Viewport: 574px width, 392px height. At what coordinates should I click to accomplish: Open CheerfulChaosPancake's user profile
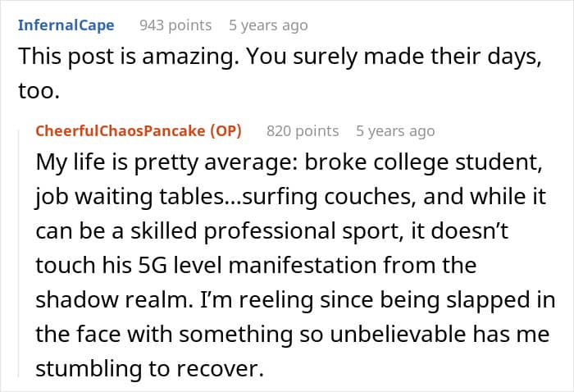pos(121,131)
